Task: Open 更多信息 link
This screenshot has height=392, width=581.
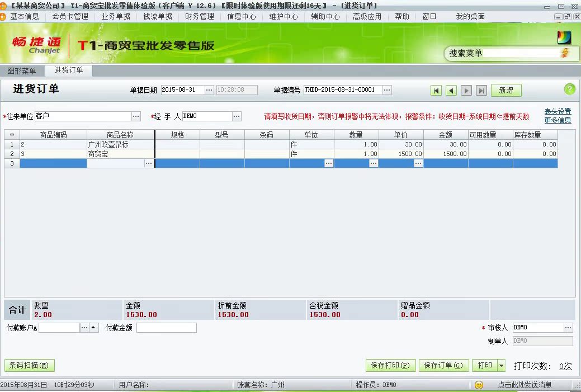Action: tap(558, 120)
